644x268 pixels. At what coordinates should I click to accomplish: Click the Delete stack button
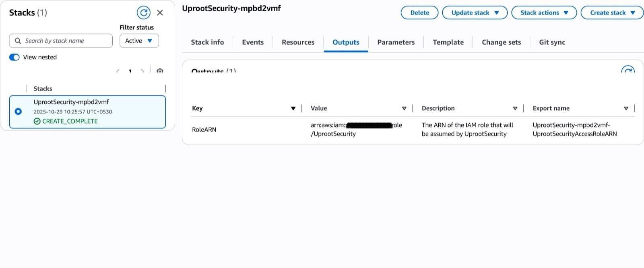(419, 12)
